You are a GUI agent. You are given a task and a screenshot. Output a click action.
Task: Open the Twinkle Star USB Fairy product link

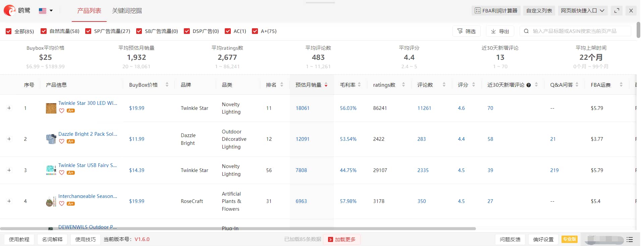[88, 165]
